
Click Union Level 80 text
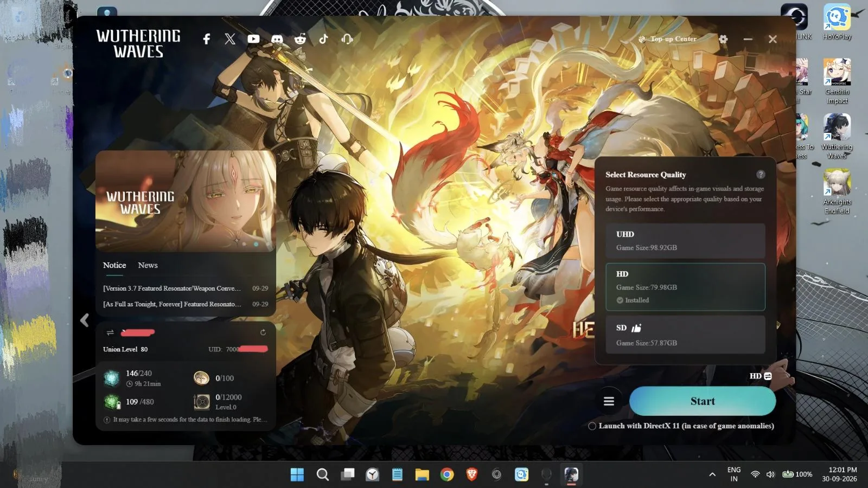pos(125,349)
